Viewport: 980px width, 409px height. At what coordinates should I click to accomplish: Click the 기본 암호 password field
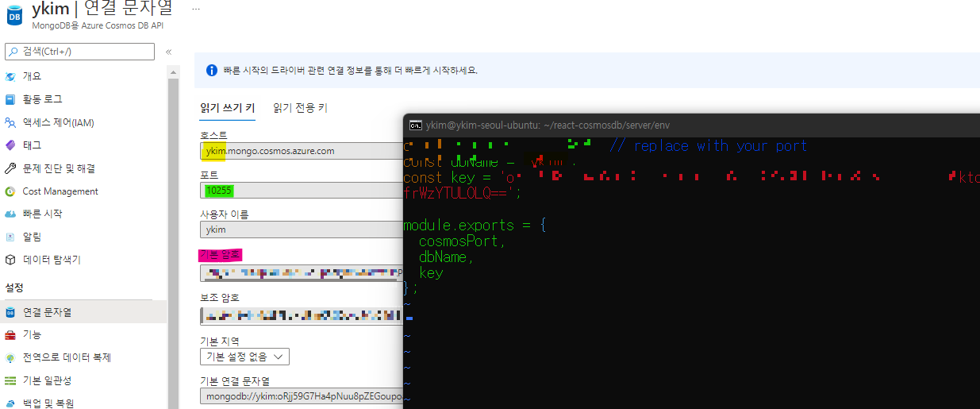302,273
